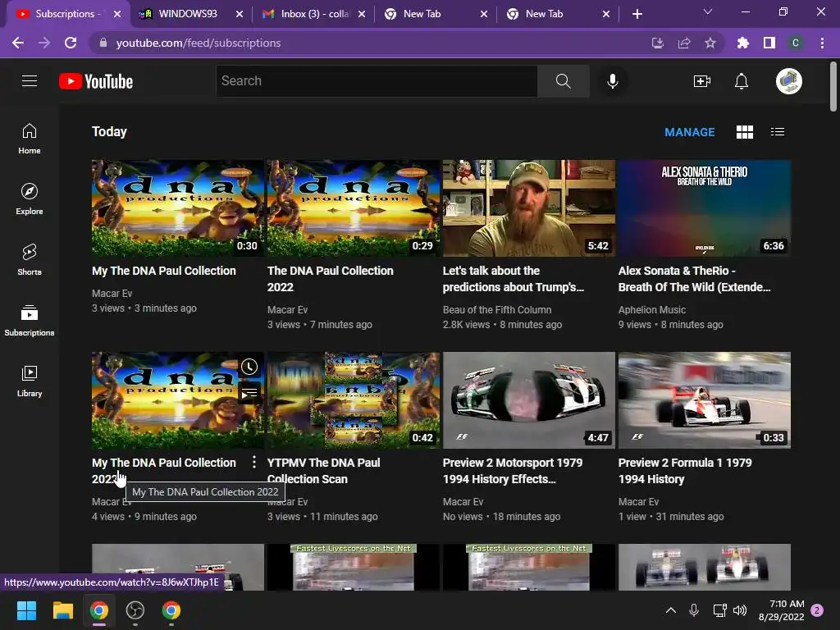
Task: Open File Explorer from taskbar
Action: pyautogui.click(x=62, y=610)
